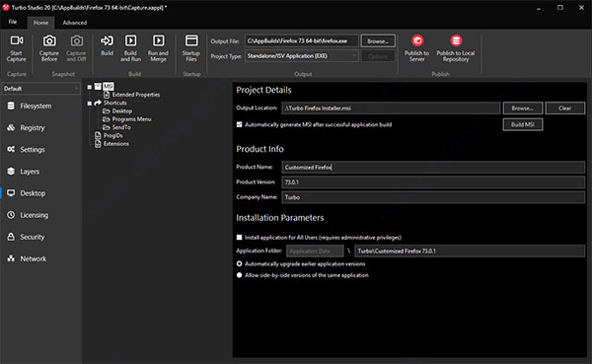Image resolution: width=592 pixels, height=364 pixels.
Task: Collapse the Shortcuts tree node
Action: point(90,103)
